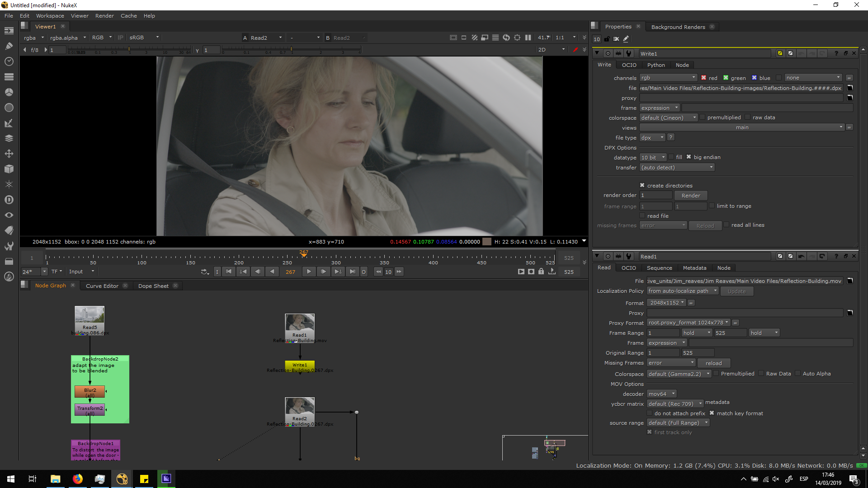868x488 pixels.
Task: Enable the premultiplied checkbox in Write1
Action: point(703,117)
